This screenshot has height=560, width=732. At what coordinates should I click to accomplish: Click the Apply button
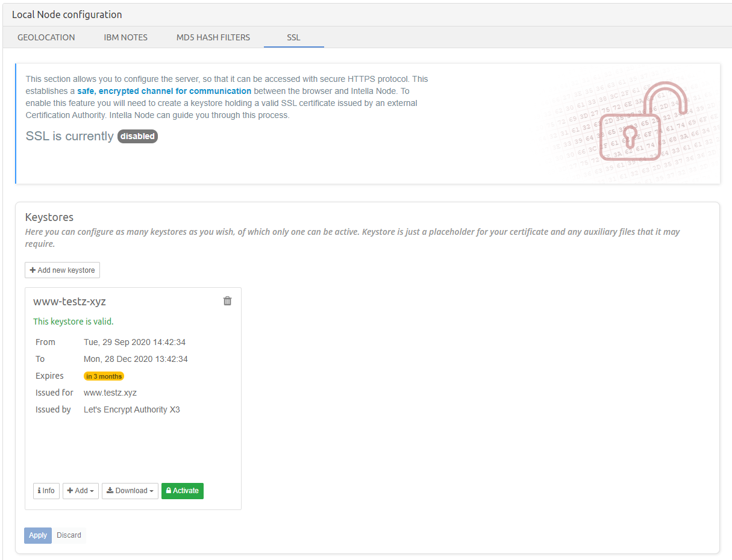coord(37,535)
